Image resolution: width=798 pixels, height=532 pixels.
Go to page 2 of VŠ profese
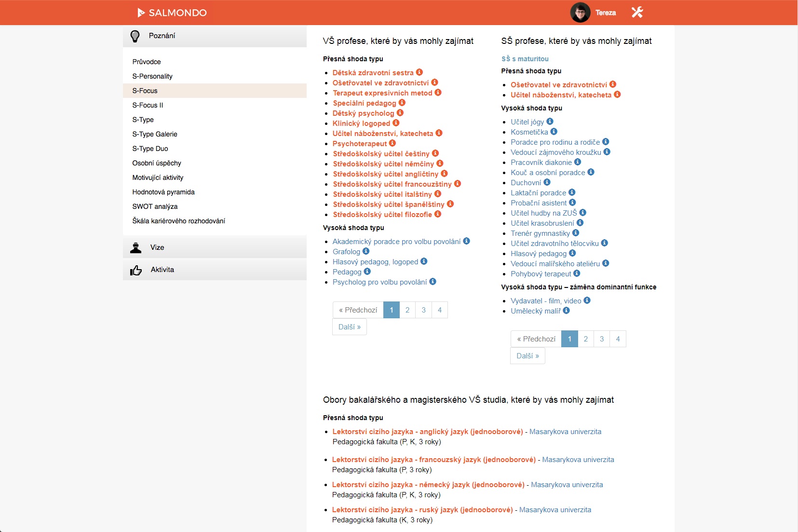[x=407, y=310]
